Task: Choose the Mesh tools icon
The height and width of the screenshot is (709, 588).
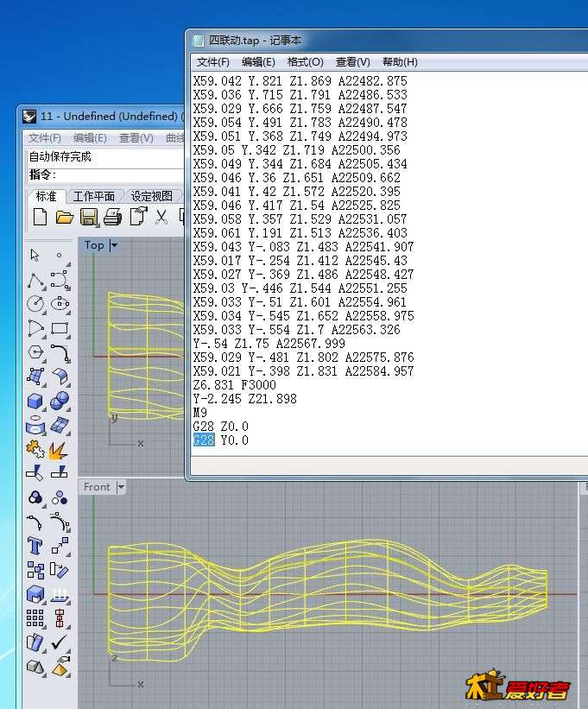Action: [x=60, y=425]
